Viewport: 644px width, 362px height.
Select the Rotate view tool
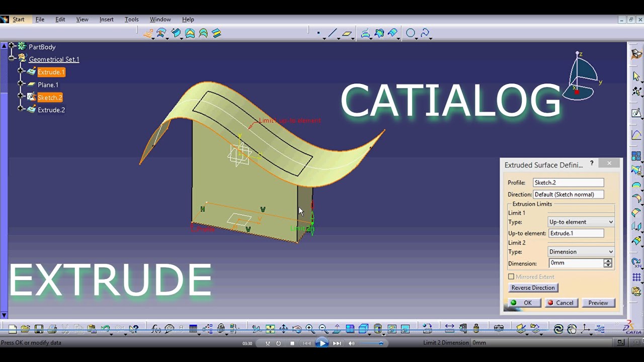tap(297, 329)
